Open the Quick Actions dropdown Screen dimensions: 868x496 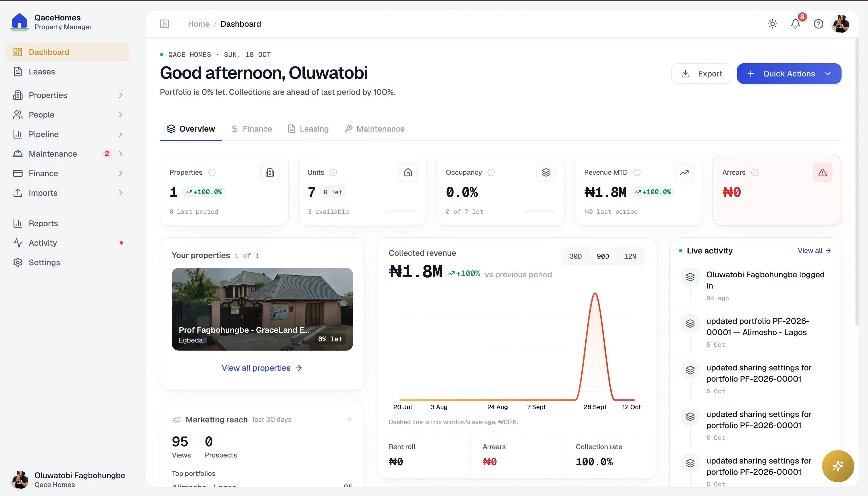789,74
